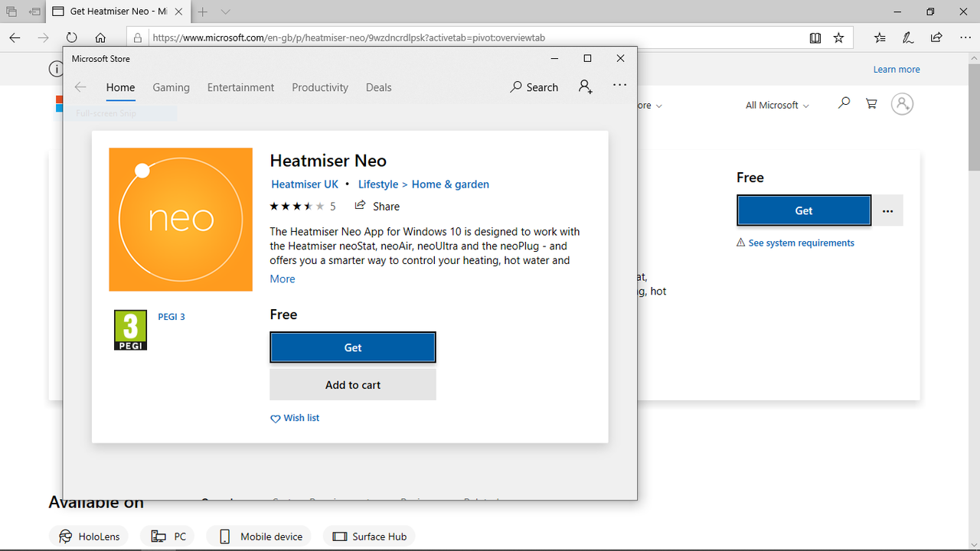This screenshot has width=980, height=551.
Task: Open the Deals tab
Action: tap(379, 87)
